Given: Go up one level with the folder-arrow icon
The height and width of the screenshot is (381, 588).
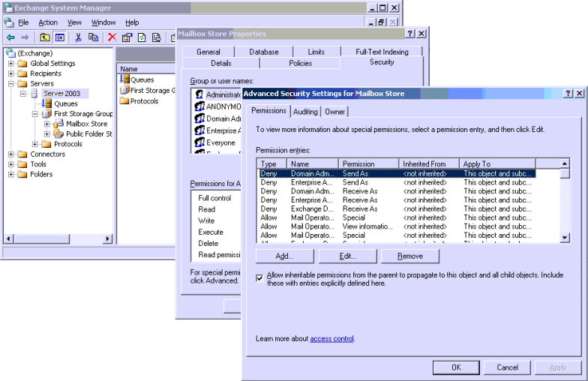Looking at the screenshot, I should pyautogui.click(x=45, y=37).
